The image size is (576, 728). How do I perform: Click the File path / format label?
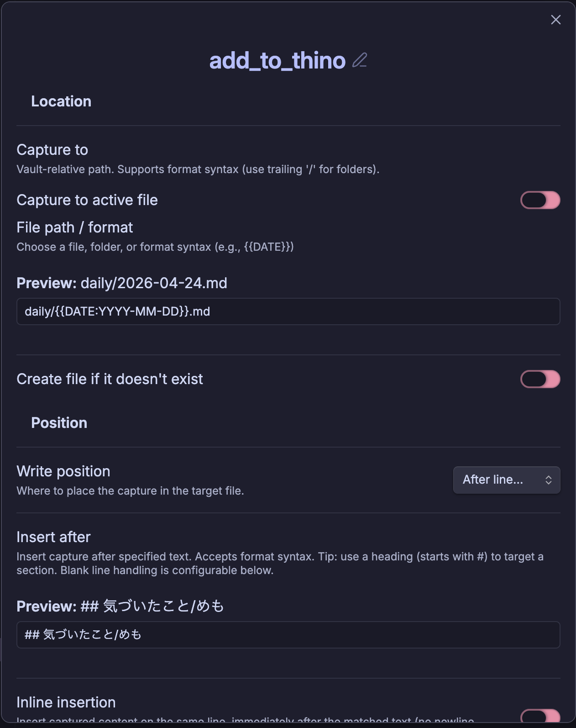(74, 227)
